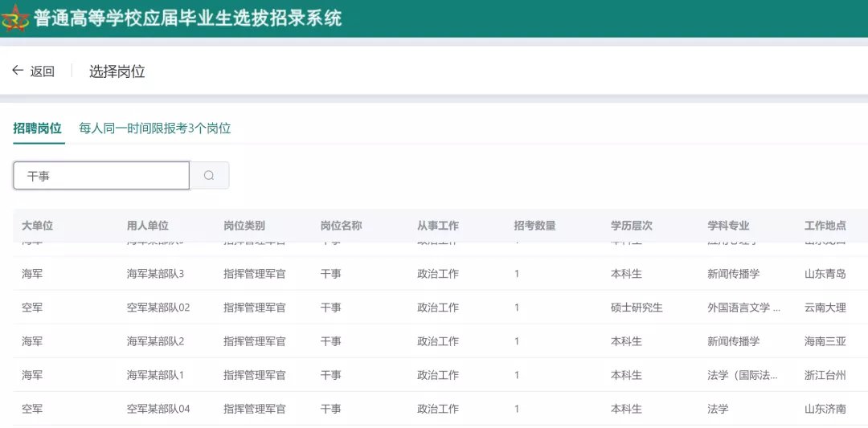Click the 岗位类别 column header

244,226
